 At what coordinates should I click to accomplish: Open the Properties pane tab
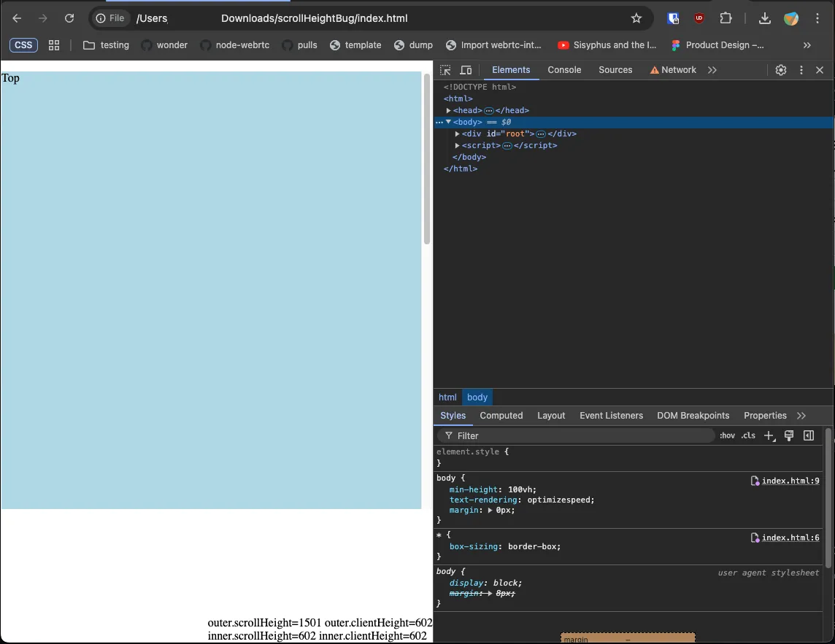765,416
